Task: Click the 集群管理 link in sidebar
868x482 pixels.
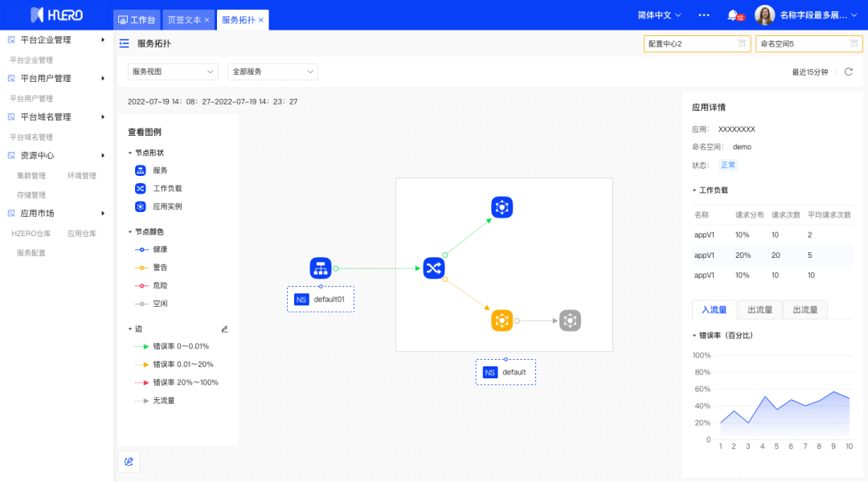Action: coord(31,176)
